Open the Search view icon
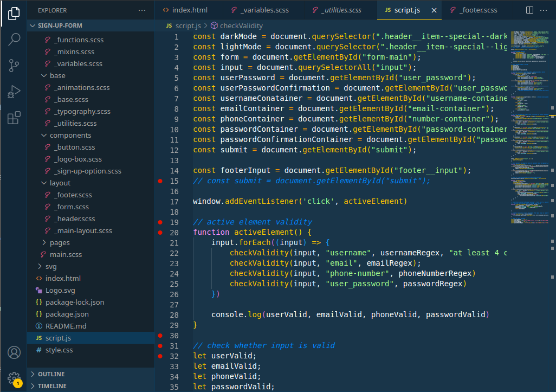This screenshot has width=556, height=392. click(x=14, y=39)
